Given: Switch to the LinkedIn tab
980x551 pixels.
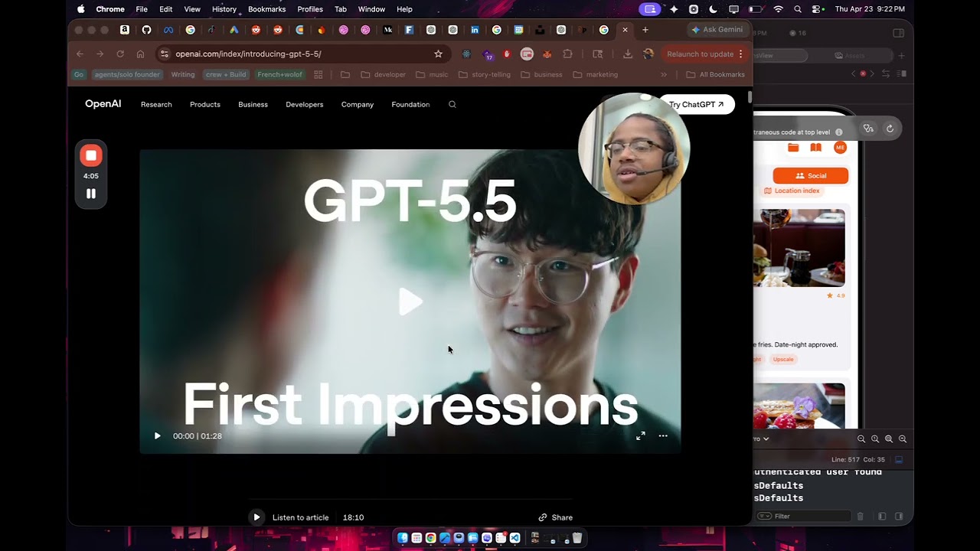Looking at the screenshot, I should point(475,30).
